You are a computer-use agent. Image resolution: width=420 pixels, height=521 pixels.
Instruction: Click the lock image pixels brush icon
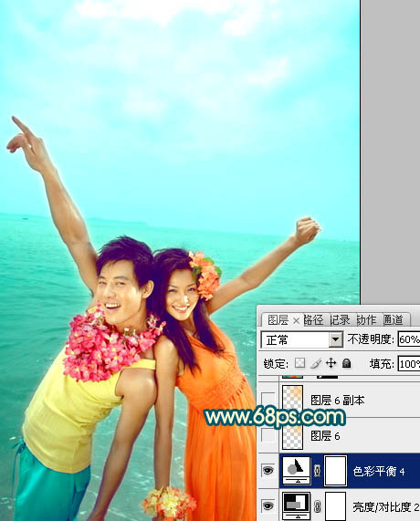(316, 363)
